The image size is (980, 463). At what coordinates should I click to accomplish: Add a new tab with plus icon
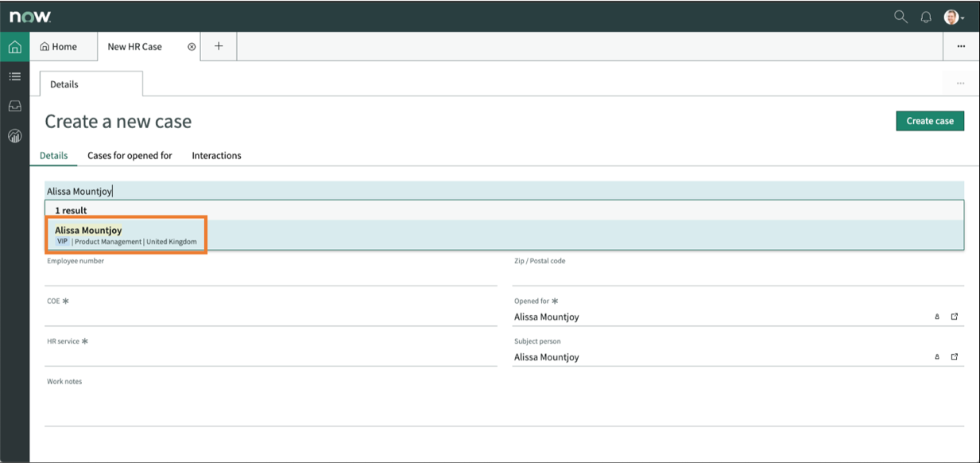pyautogui.click(x=219, y=46)
